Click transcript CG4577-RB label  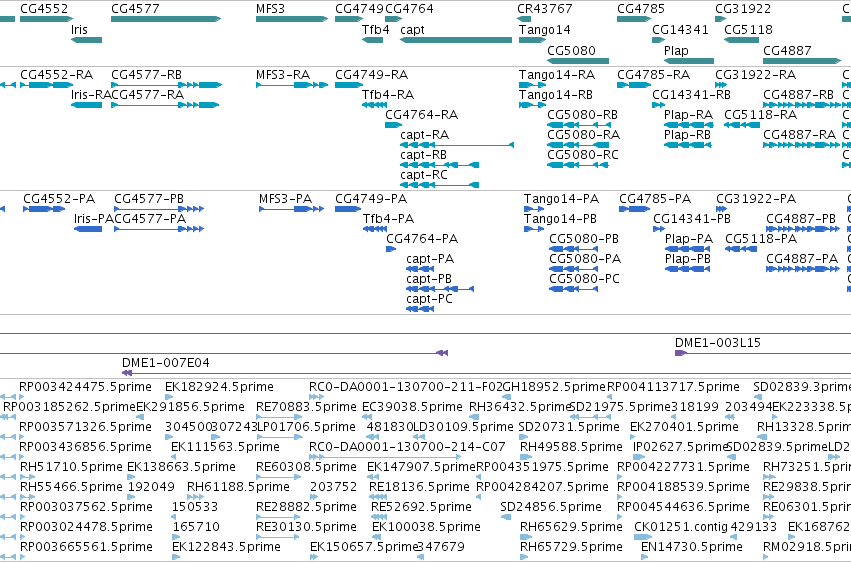[x=147, y=74]
